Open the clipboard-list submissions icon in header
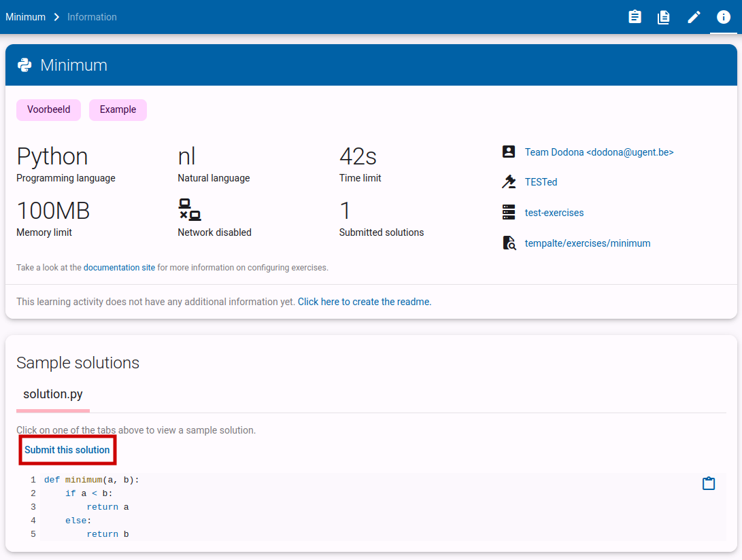 [x=635, y=17]
